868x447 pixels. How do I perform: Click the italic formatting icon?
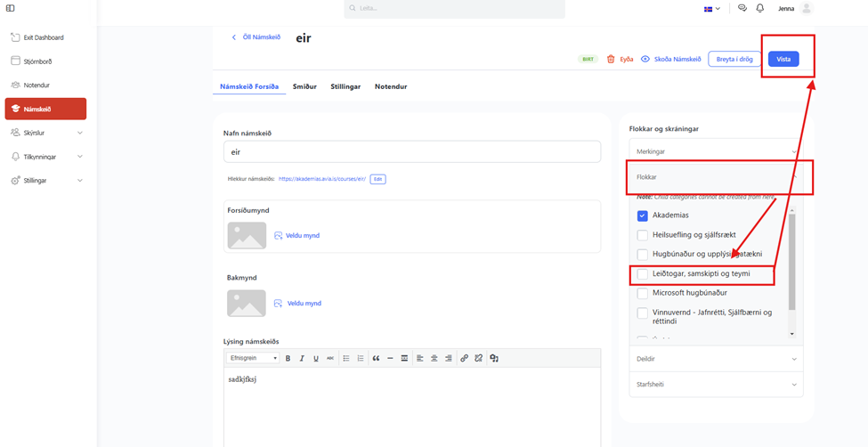pyautogui.click(x=302, y=358)
